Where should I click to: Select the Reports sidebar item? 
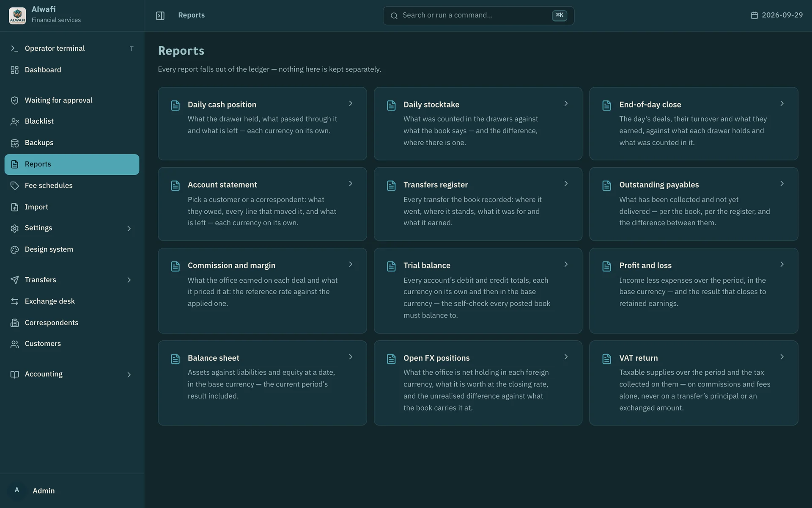[x=72, y=164]
